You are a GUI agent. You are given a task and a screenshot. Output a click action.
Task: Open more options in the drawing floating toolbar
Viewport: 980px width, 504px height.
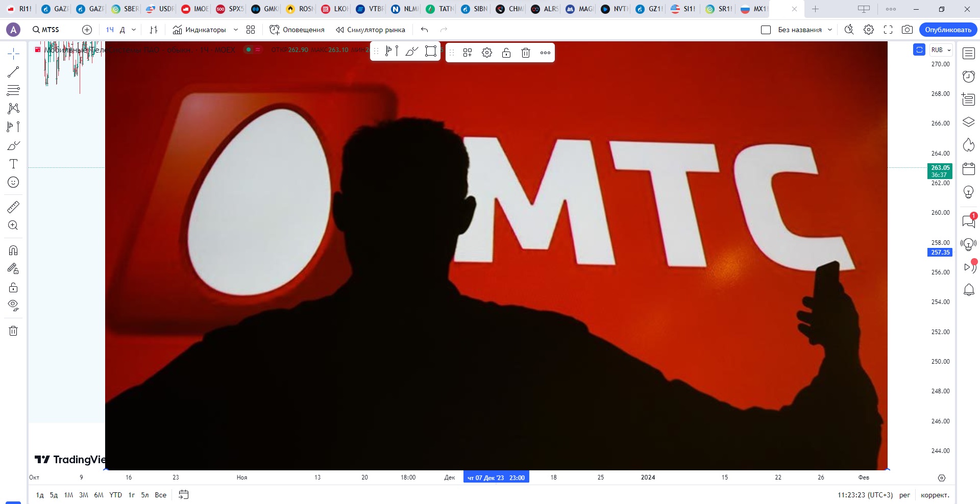[x=545, y=53]
